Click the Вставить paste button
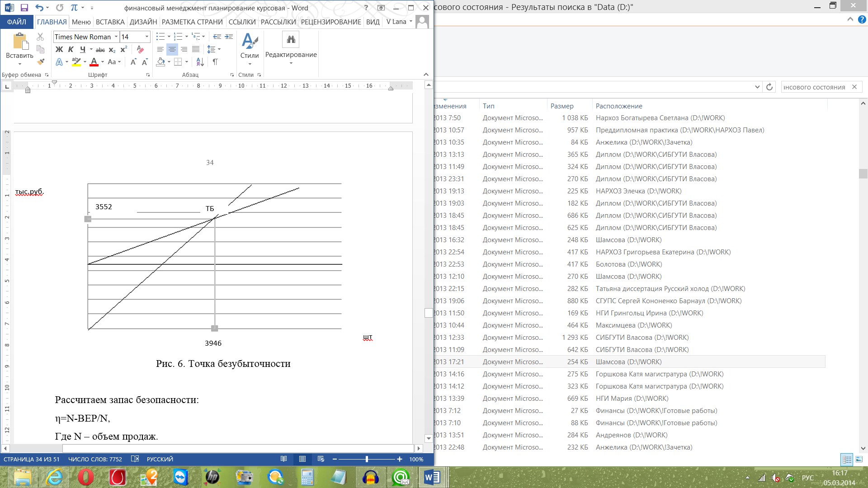Viewport: 868px width, 488px height. pyautogui.click(x=19, y=45)
